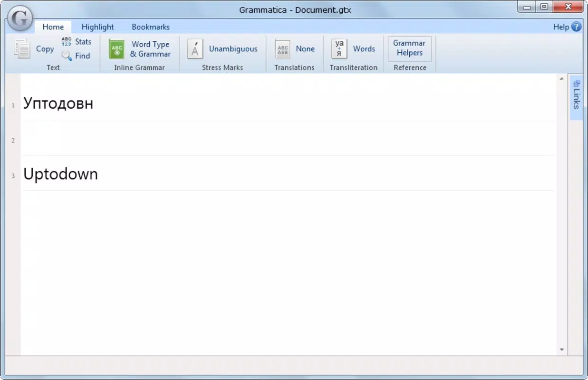Expand the Links side panel tab

click(576, 98)
